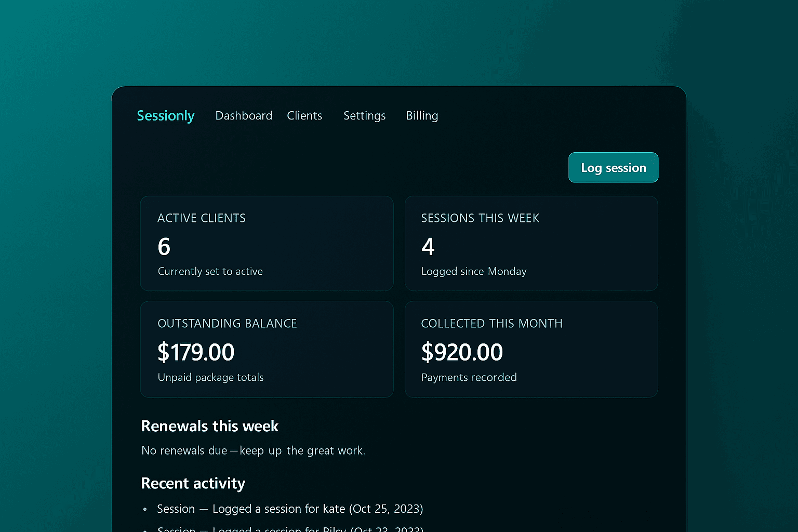Open the session entry logged for kate
The height and width of the screenshot is (532, 798).
pos(290,509)
